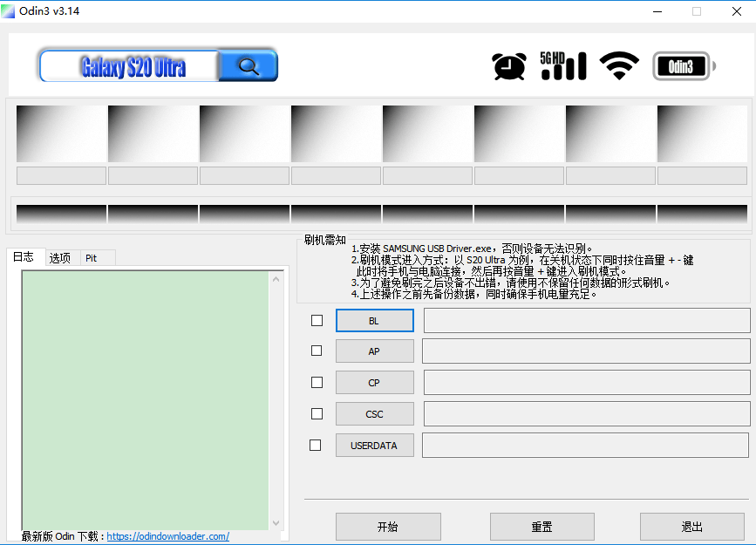
Task: Click the AP button to load firmware
Action: pyautogui.click(x=374, y=351)
